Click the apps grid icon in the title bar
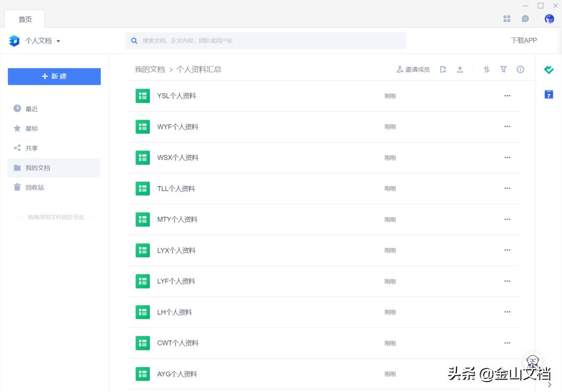 [x=506, y=18]
